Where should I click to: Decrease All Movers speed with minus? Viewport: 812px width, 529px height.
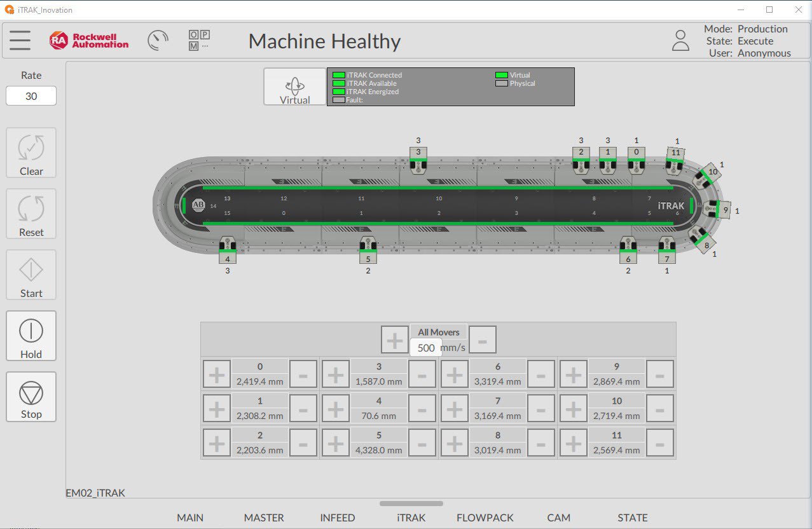(x=483, y=340)
